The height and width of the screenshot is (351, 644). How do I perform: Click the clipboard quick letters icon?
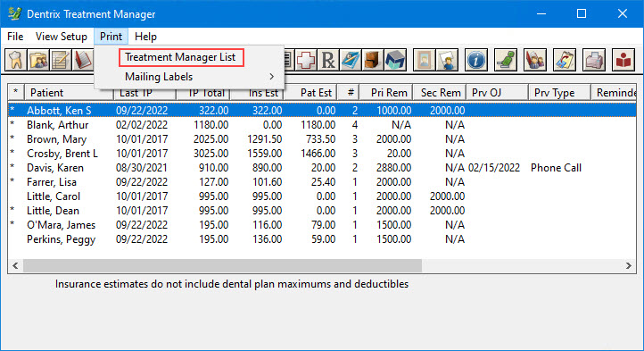565,61
